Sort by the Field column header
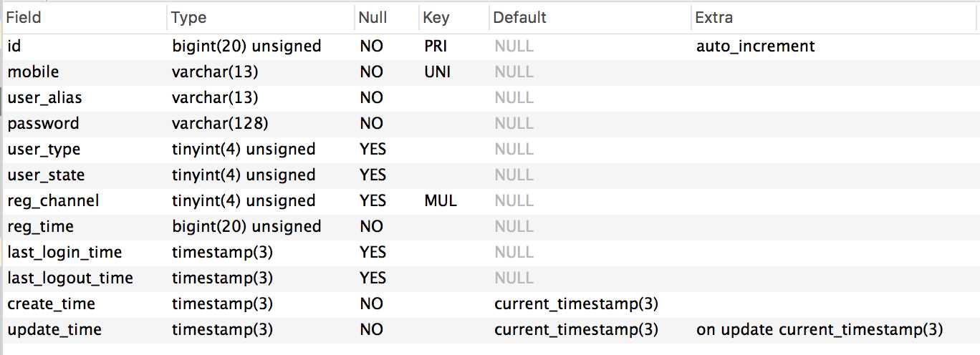This screenshot has width=980, height=355. coord(85,17)
